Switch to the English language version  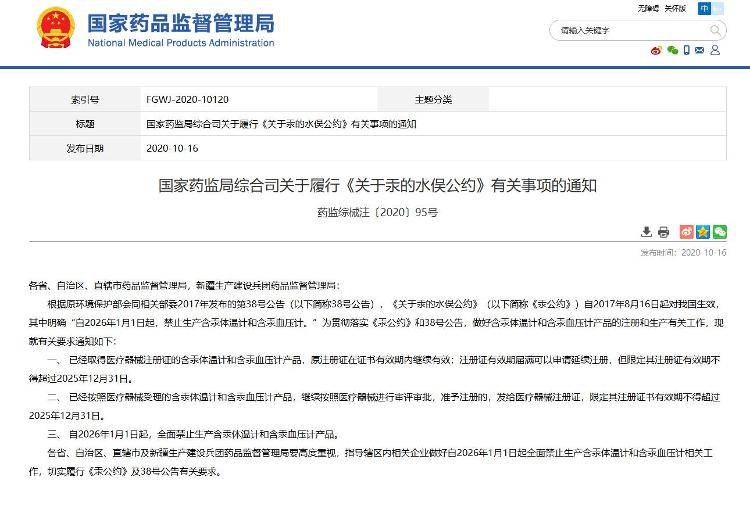pyautogui.click(x=718, y=9)
